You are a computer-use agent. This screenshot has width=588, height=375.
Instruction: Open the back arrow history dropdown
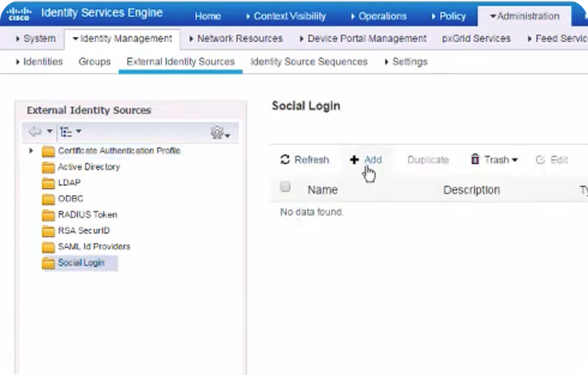50,131
